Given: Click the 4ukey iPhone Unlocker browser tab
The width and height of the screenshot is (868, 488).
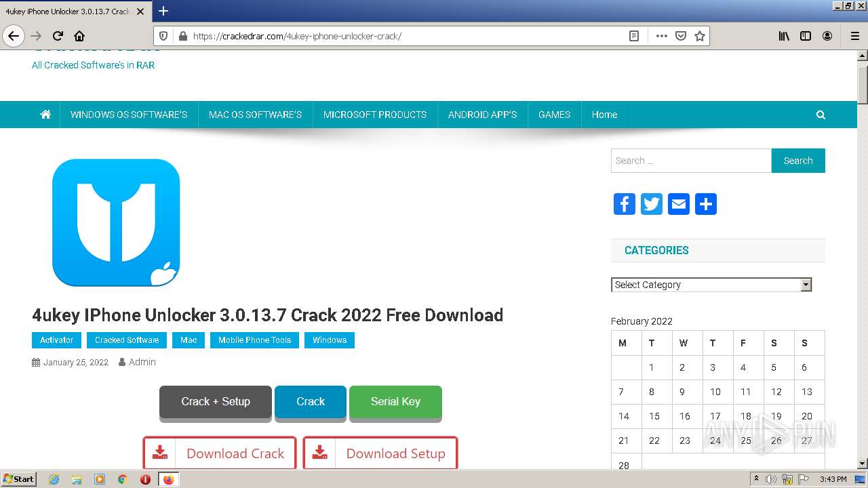Looking at the screenshot, I should click(68, 11).
